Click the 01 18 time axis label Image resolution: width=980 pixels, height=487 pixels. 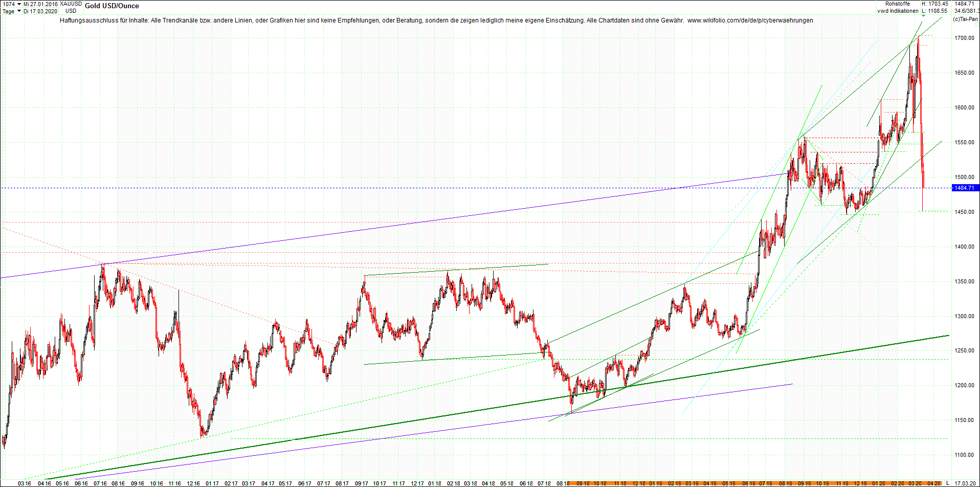point(435,483)
